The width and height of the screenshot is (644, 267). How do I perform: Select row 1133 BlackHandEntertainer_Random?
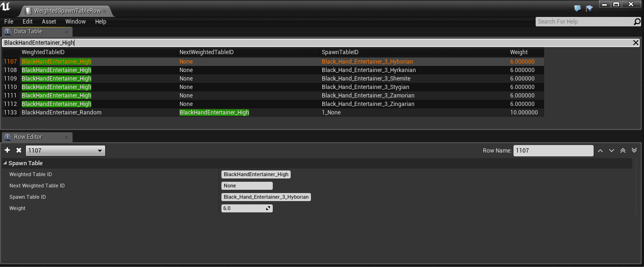pos(61,113)
